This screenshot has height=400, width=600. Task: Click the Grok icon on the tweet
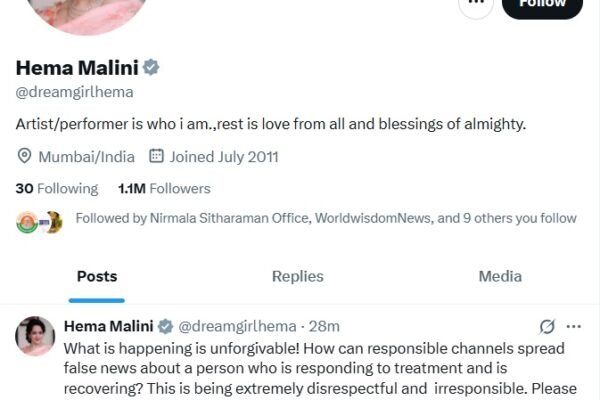tap(547, 326)
